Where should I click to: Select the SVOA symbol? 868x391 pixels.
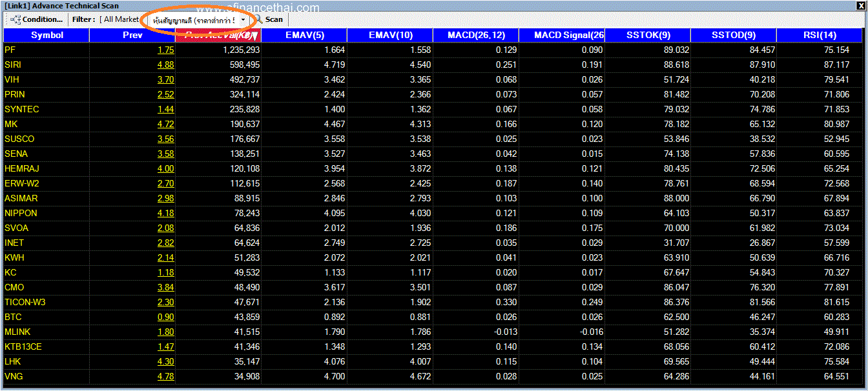[x=16, y=228]
